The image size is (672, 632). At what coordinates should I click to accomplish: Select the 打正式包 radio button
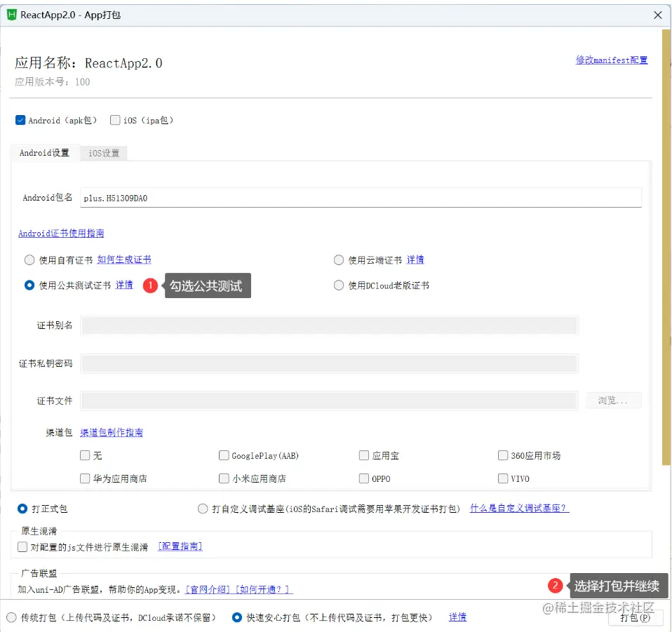pos(22,509)
